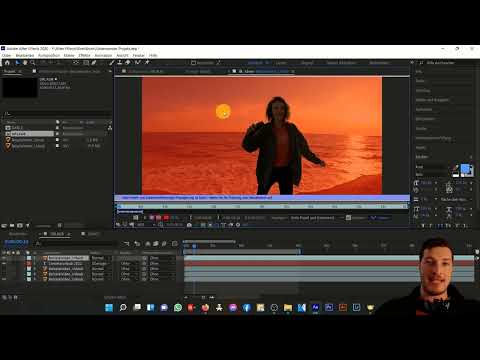Screen dimensions: 480x360
Task: Enable motion blur switch in timeline header
Action: pyautogui.click(x=164, y=244)
